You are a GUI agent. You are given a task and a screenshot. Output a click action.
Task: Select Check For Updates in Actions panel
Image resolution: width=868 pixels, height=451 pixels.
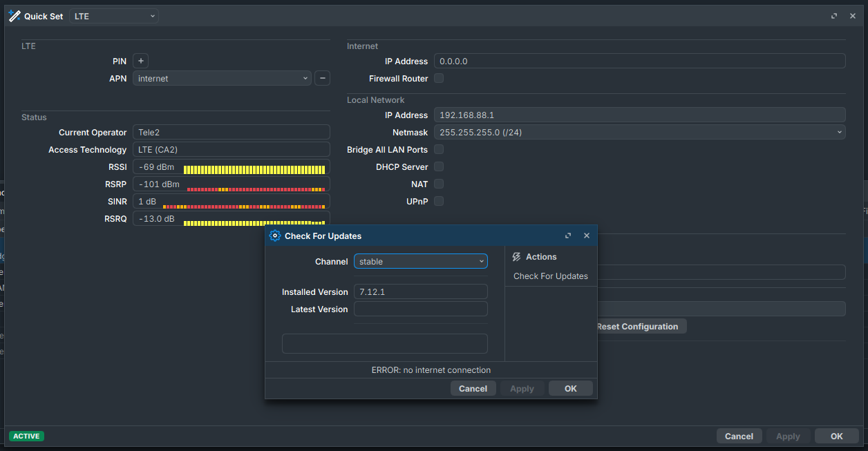point(550,276)
